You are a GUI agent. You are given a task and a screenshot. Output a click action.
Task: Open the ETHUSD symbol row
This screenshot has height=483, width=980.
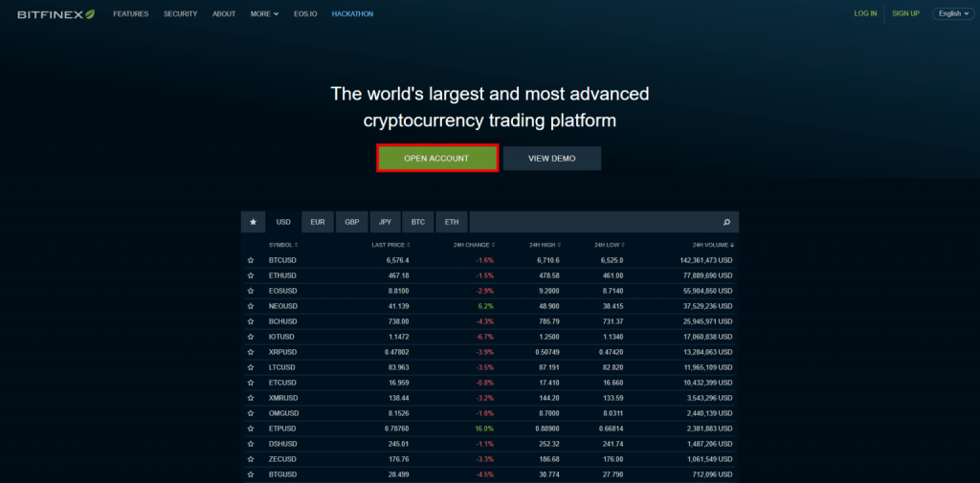(489, 275)
